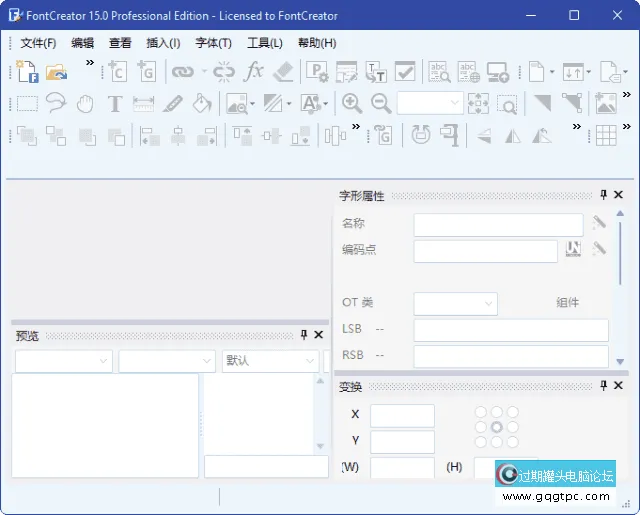Open the 文件(F) menu
The height and width of the screenshot is (515, 640).
[38, 43]
